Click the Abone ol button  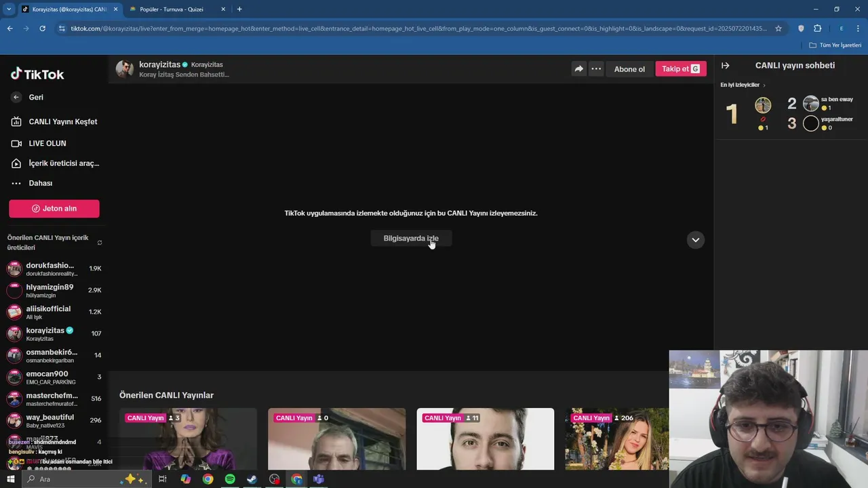[629, 69]
